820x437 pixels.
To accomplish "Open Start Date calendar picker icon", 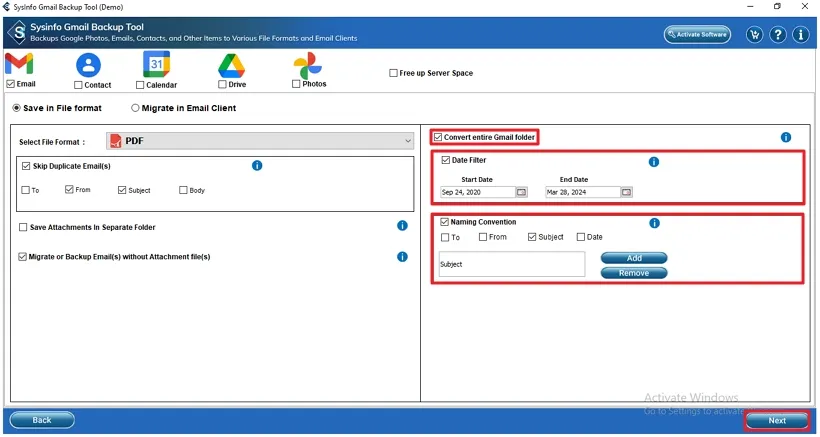I will (x=521, y=192).
